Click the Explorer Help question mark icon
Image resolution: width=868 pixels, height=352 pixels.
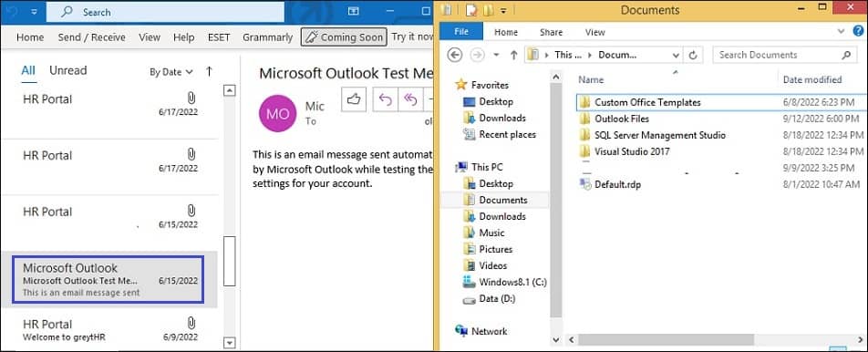click(859, 31)
